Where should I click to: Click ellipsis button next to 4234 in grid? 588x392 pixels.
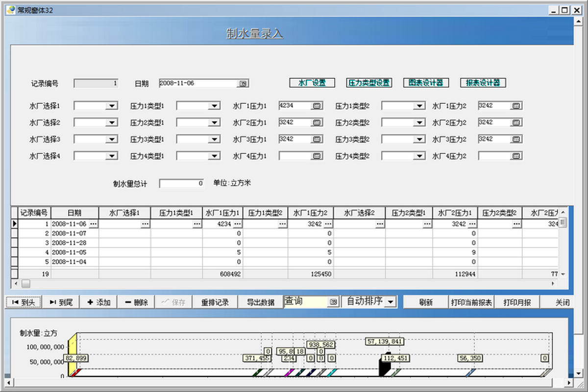(238, 223)
